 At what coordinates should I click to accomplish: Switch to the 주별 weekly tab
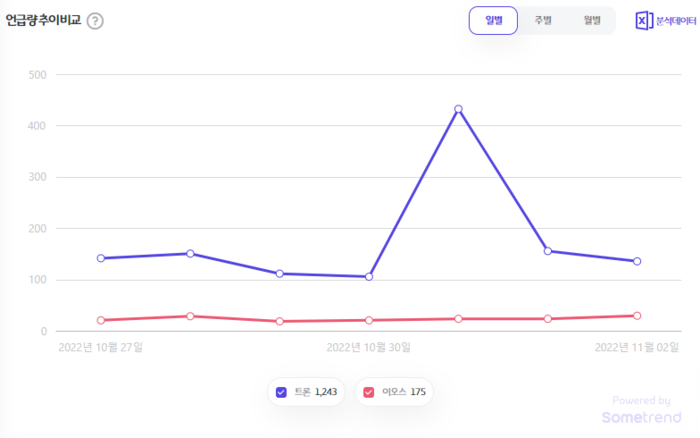542,20
